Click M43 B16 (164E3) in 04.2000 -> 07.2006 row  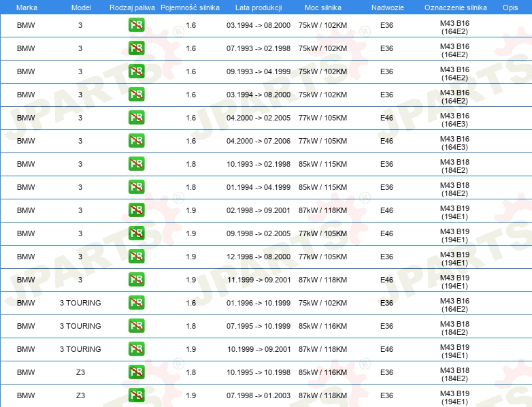454,143
